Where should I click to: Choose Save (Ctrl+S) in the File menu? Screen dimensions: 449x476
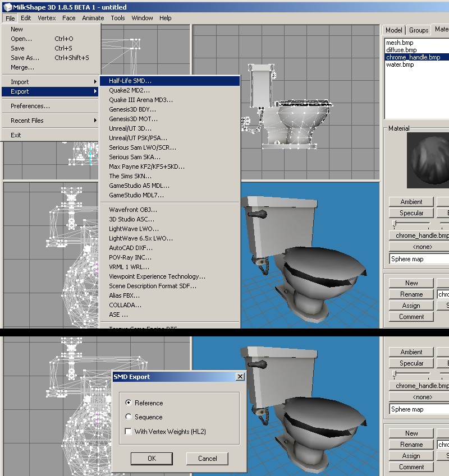(x=51, y=48)
